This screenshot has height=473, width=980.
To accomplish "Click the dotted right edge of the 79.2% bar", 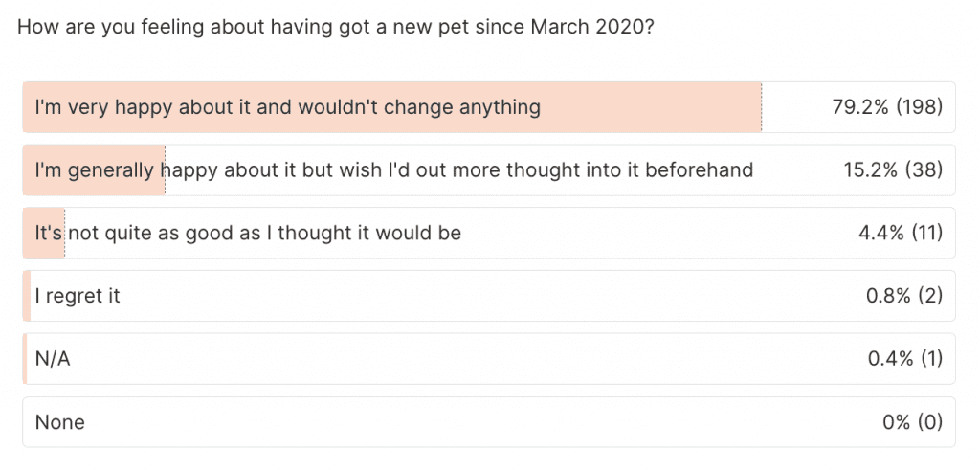I will click(x=762, y=107).
